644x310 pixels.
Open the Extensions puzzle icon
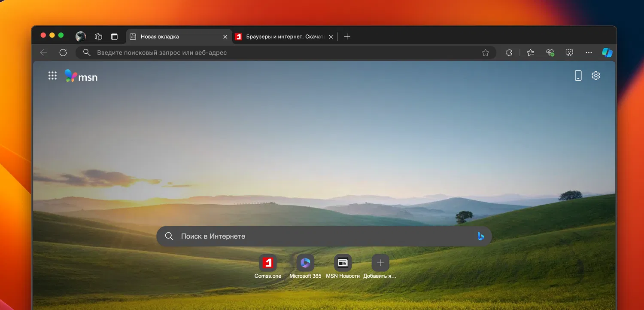click(x=509, y=52)
